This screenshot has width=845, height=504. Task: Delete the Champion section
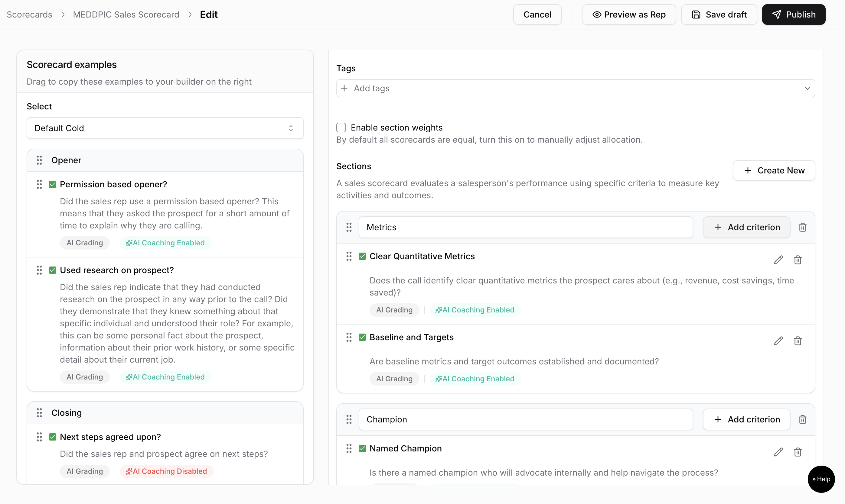tap(803, 419)
